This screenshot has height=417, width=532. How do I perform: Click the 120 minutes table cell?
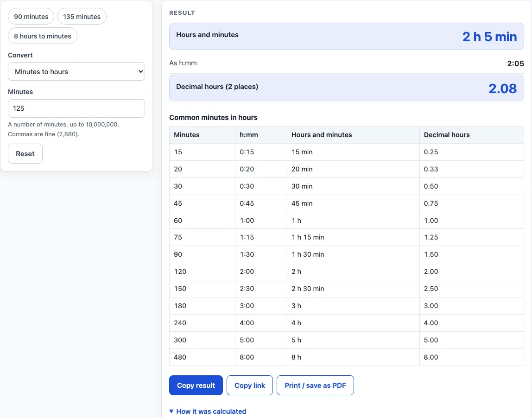click(202, 272)
